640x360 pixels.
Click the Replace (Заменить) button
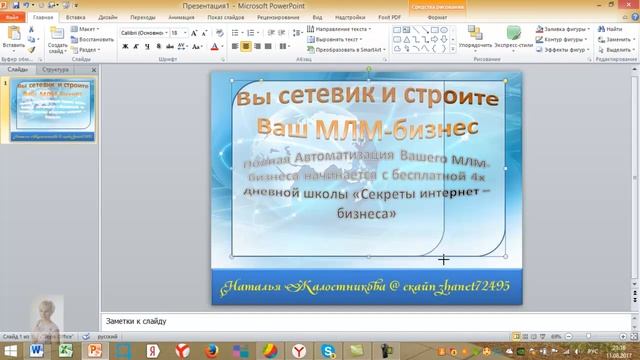(616, 40)
